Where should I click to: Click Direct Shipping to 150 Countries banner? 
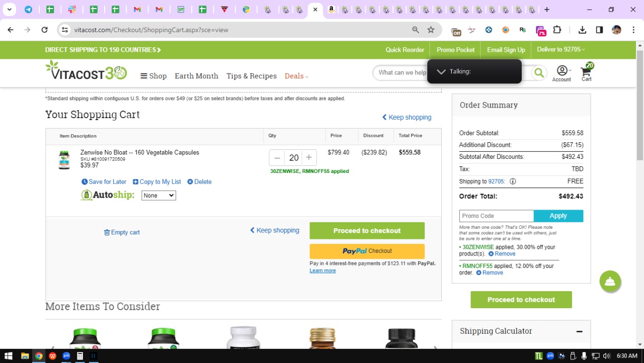103,50
